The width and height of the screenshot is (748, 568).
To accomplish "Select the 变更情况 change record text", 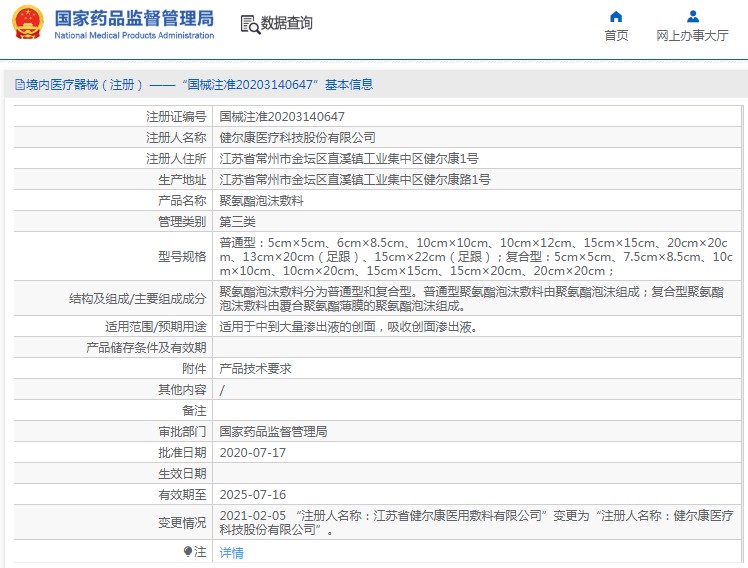I will click(476, 523).
